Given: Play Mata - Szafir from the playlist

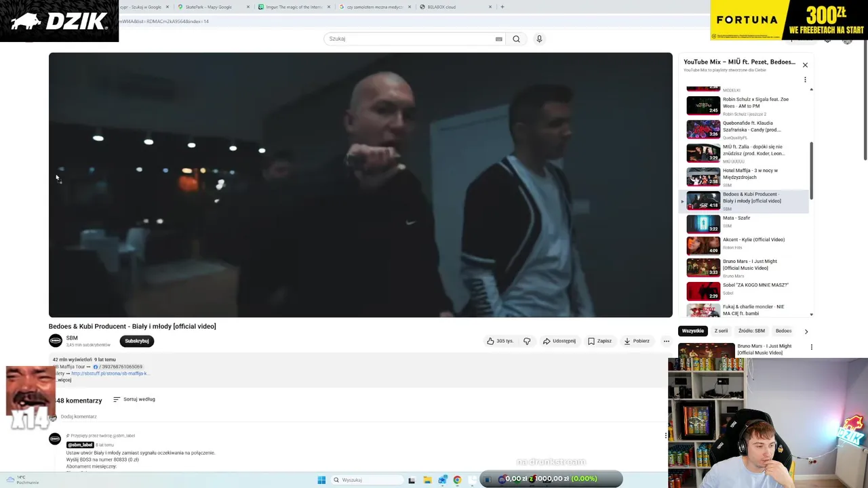Looking at the screenshot, I should coord(743,223).
